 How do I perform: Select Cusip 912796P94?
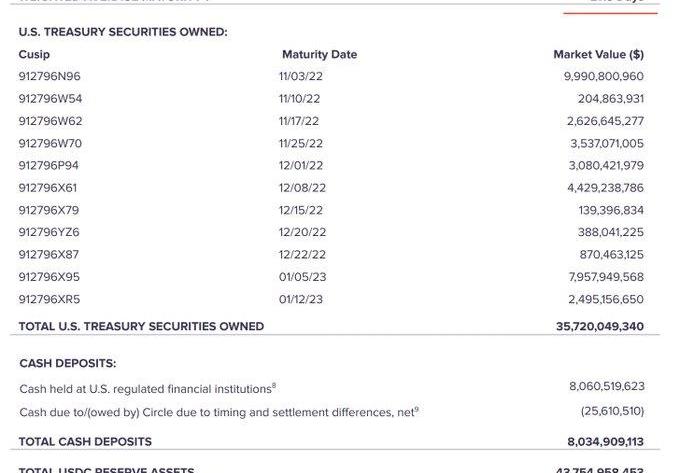[x=49, y=165]
